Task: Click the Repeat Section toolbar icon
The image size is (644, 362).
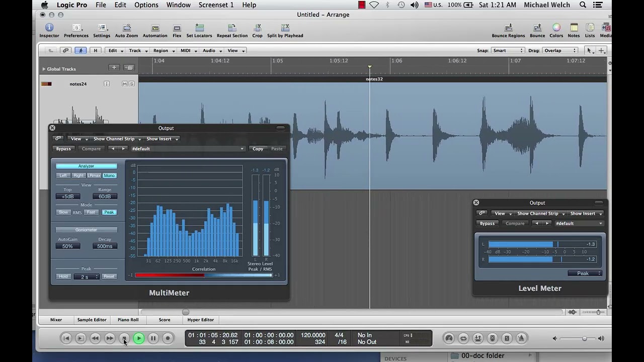Action: (x=232, y=30)
